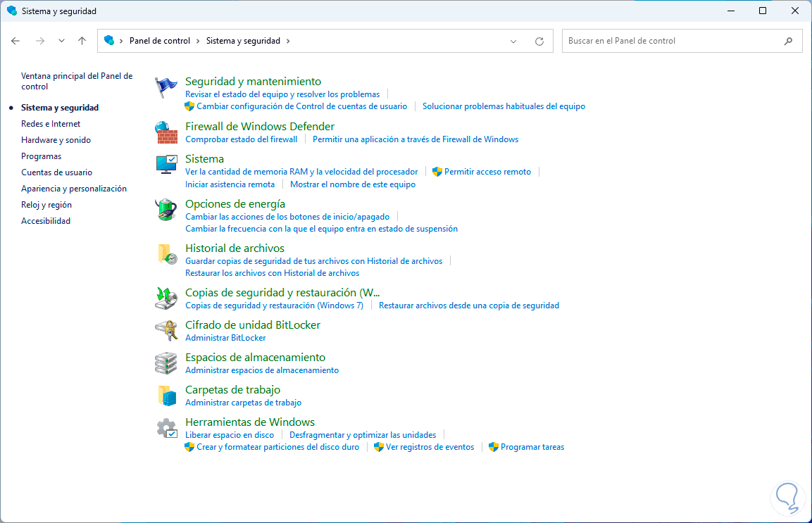
Task: Select Apariencia y personalización in sidebar
Action: tap(73, 189)
